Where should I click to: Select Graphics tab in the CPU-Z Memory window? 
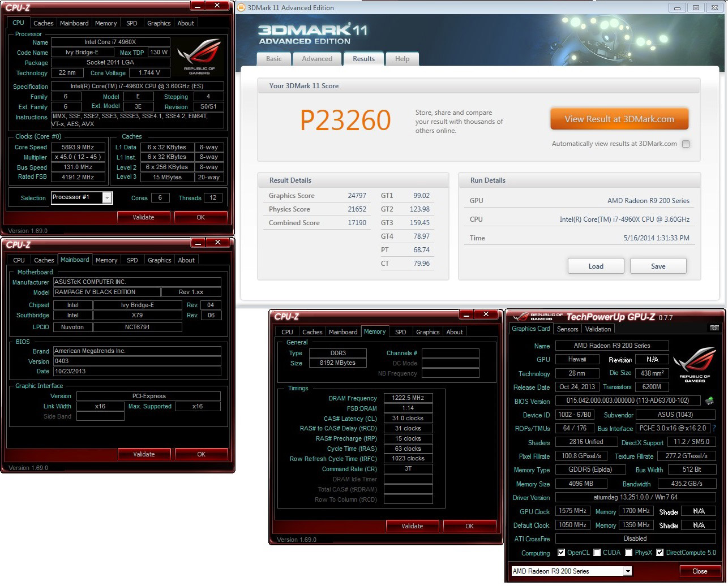[x=427, y=332]
